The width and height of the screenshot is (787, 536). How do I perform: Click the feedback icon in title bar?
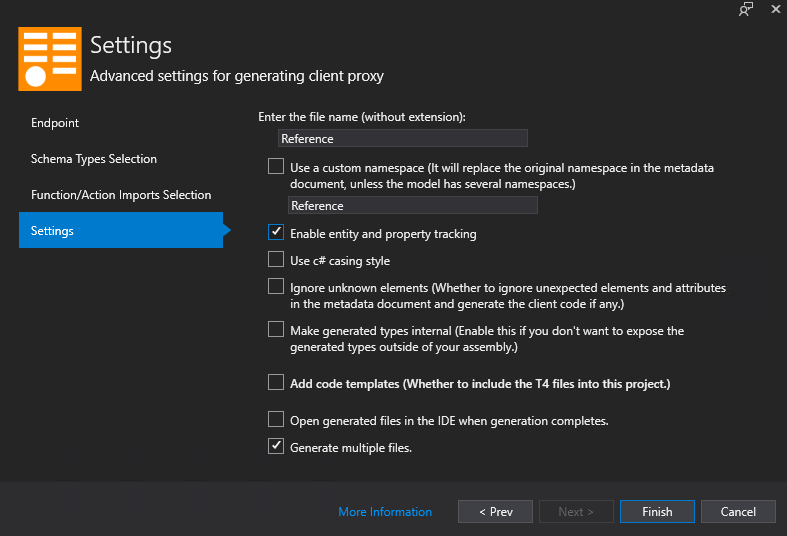[745, 9]
